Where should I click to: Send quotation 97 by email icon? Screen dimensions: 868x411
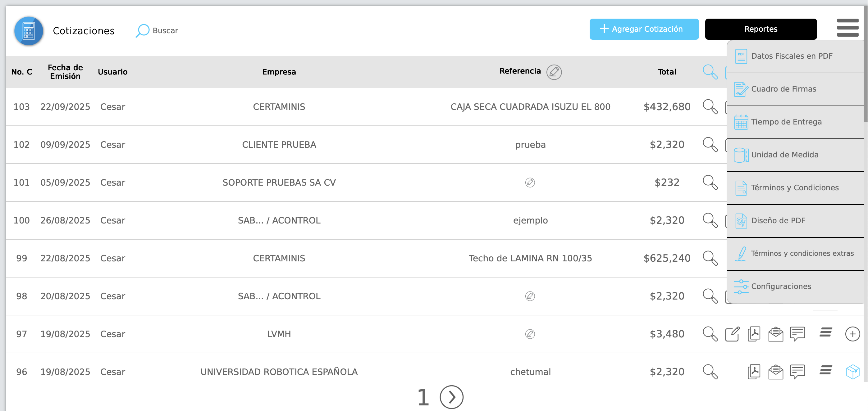(775, 334)
